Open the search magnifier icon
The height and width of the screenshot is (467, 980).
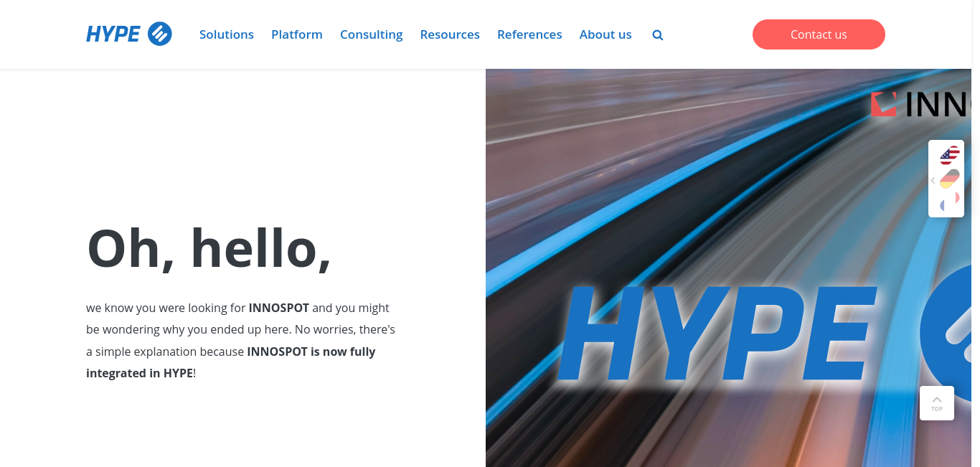coord(658,34)
